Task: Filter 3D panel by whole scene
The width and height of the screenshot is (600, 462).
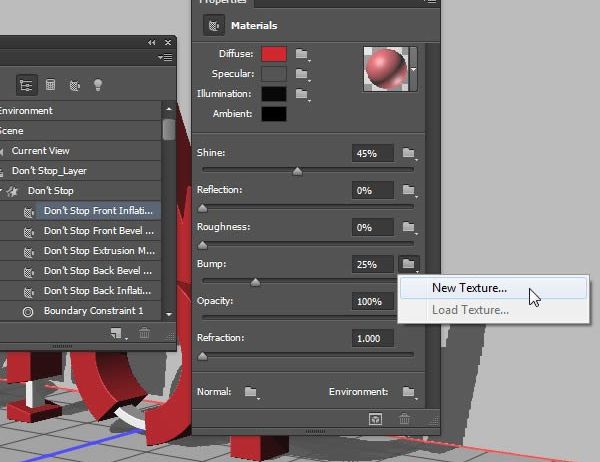Action: (26, 85)
